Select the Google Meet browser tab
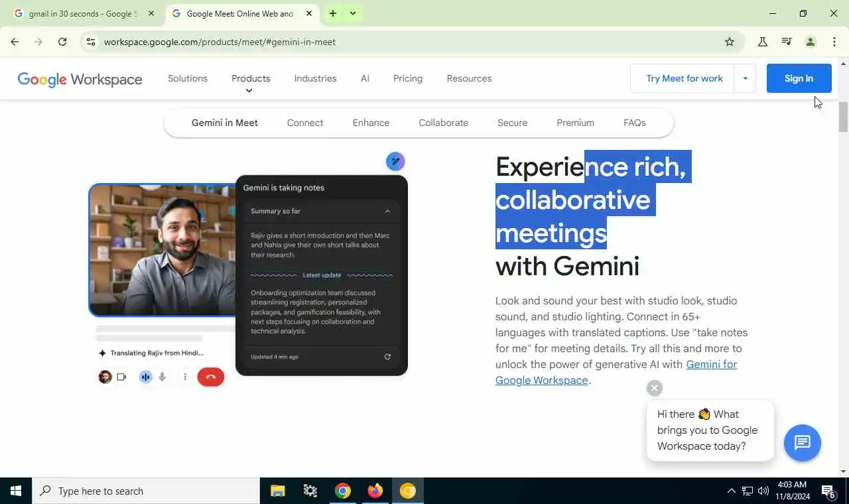The height and width of the screenshot is (504, 849). point(240,13)
